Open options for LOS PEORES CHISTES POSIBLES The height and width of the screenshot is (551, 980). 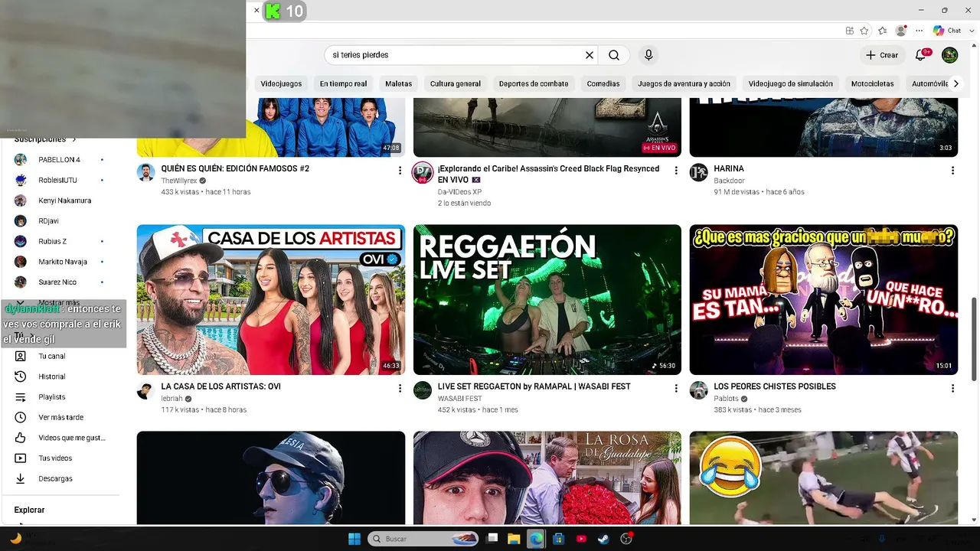952,389
